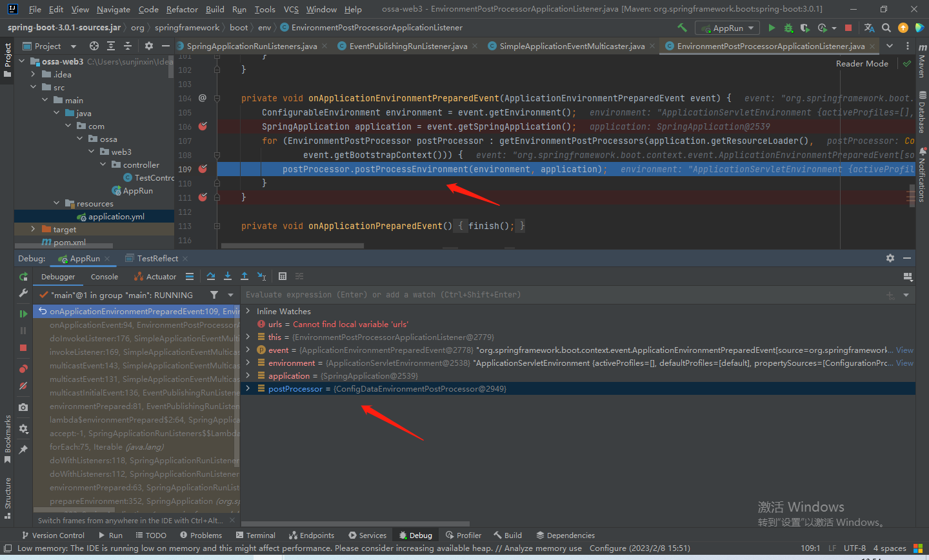The height and width of the screenshot is (560, 929).
Task: Toggle the breakpoint on line 106
Action: click(203, 126)
